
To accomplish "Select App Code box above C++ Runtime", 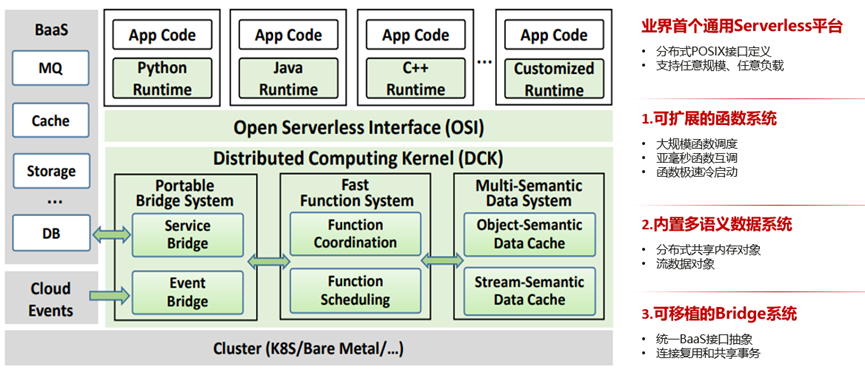I will click(415, 35).
